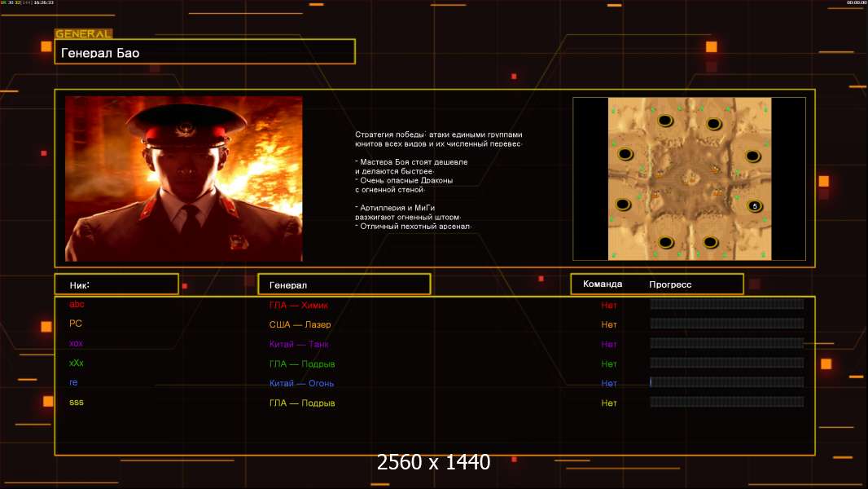
Task: Click the loading progress bar for player re
Action: point(726,382)
